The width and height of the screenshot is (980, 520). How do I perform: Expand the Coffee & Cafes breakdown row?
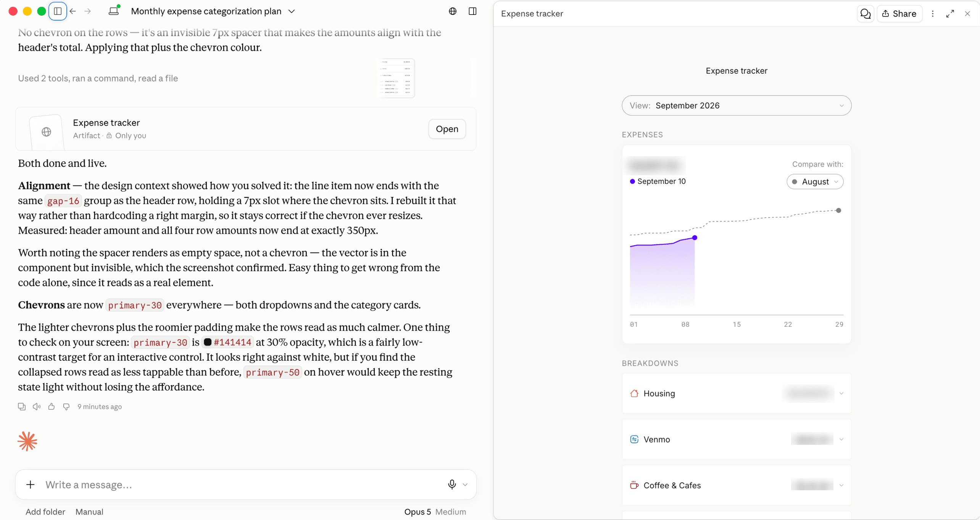click(736, 485)
